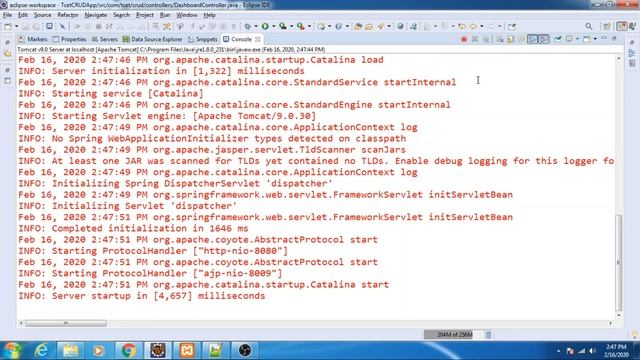
Task: Toggle Show Console When Standard Error Changes
Action: click(x=544, y=39)
